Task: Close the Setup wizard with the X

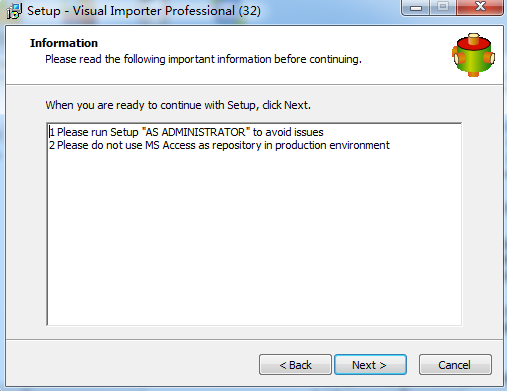Action: (x=480, y=7)
